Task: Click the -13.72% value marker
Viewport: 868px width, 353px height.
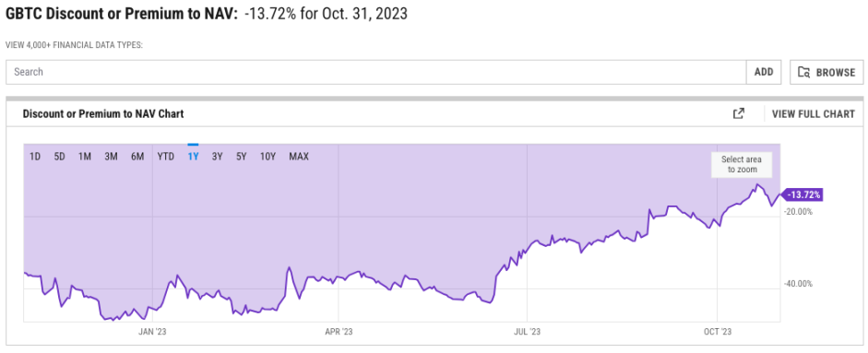Action: (802, 194)
